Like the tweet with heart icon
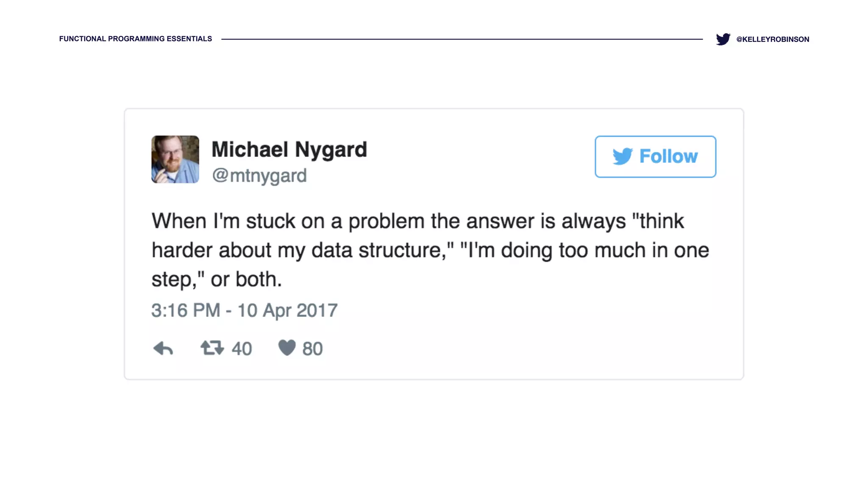 (x=287, y=348)
